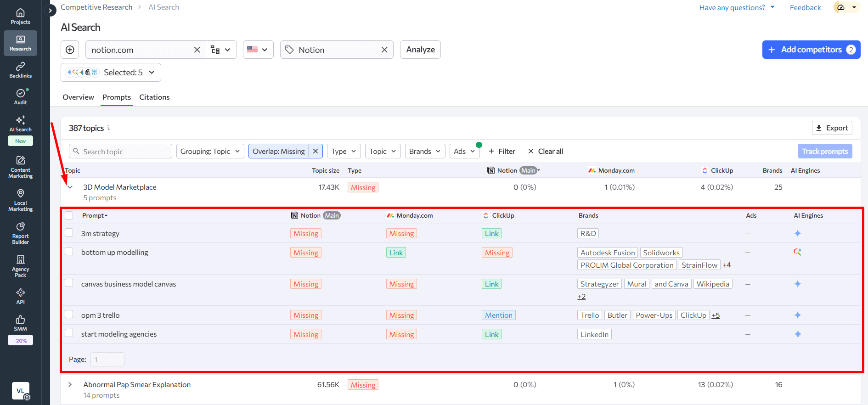Expand Abnormal Pap Smear Explanation topic
The height and width of the screenshot is (405, 868).
[70, 384]
